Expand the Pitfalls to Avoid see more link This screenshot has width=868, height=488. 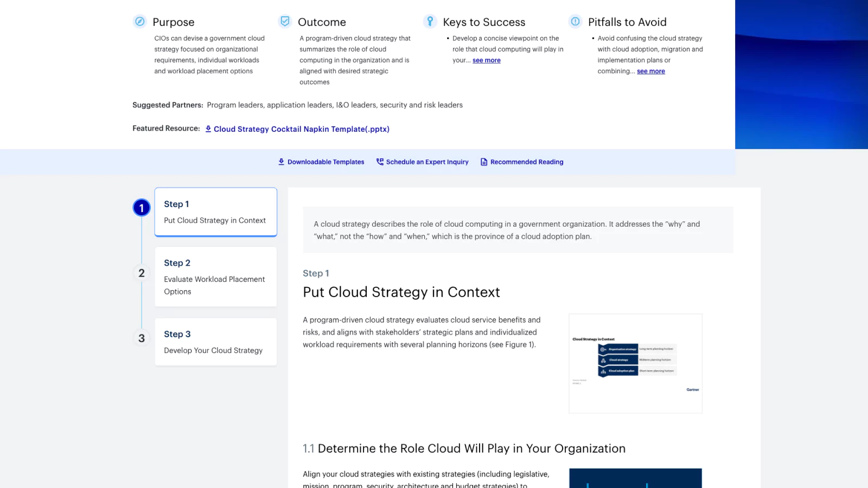(650, 71)
